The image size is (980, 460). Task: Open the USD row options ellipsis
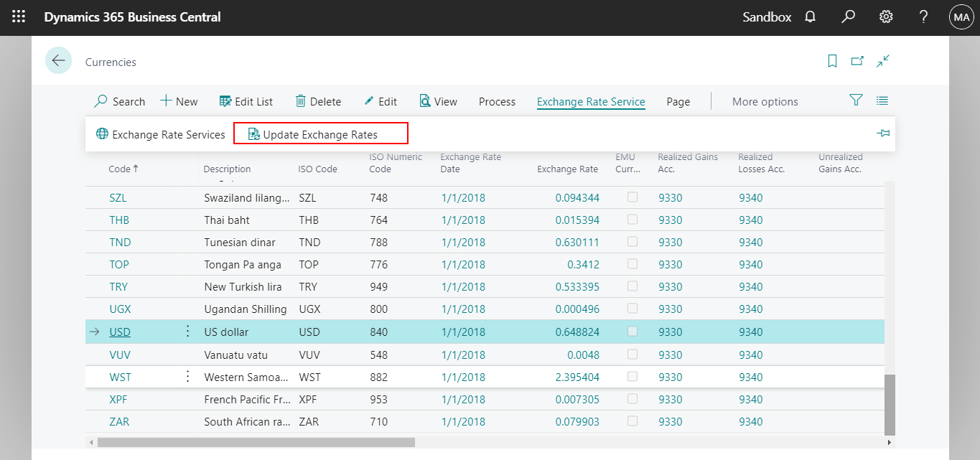pos(187,331)
